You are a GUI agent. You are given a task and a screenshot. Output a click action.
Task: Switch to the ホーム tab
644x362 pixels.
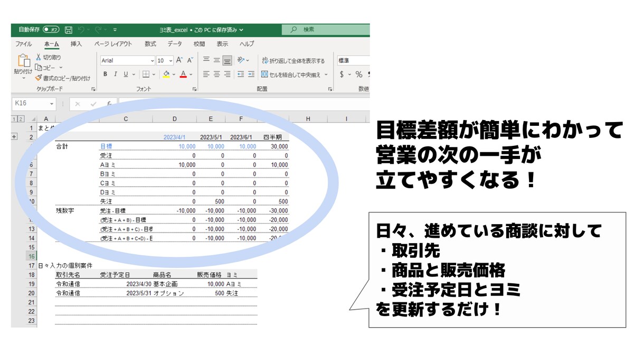point(52,44)
